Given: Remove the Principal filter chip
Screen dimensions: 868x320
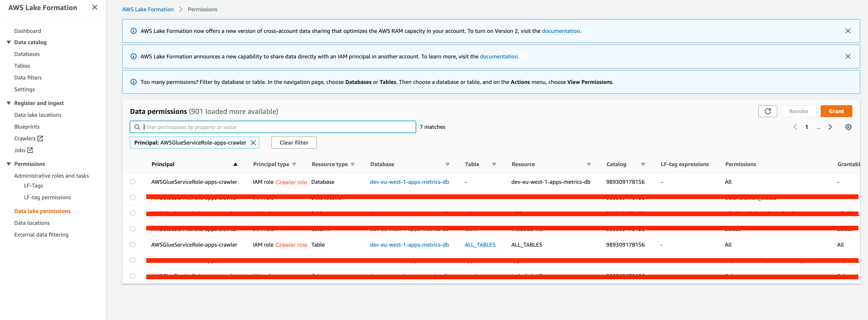Looking at the screenshot, I should (253, 143).
